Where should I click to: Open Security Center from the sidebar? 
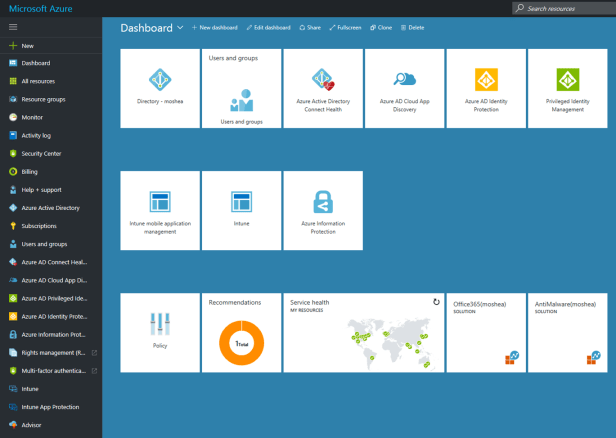pyautogui.click(x=40, y=153)
